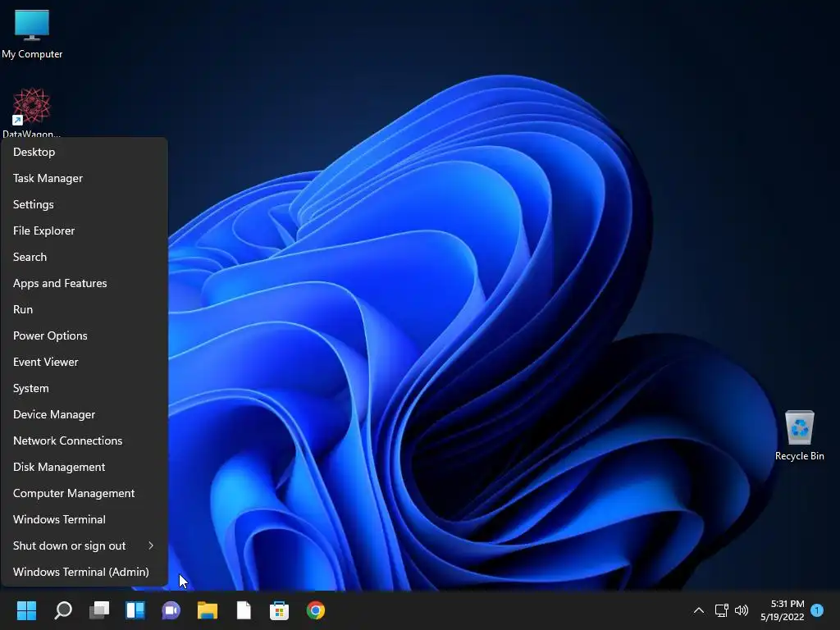Choose Desktop from the context menu
The image size is (840, 630).
(x=84, y=152)
